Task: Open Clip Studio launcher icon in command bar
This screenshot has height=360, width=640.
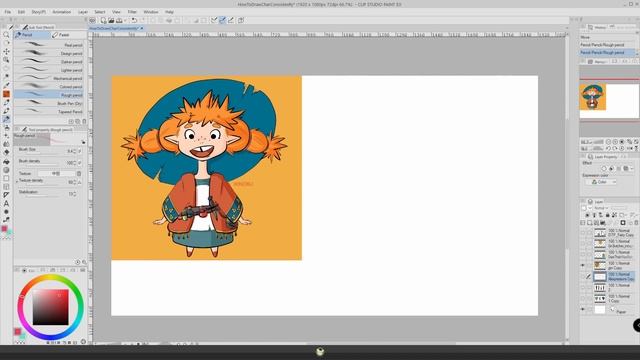Action: click(x=93, y=20)
